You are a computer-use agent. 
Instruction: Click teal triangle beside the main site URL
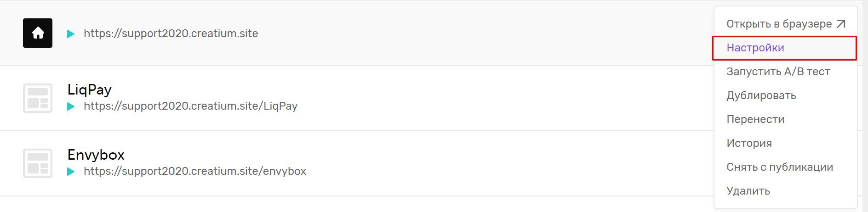click(71, 34)
